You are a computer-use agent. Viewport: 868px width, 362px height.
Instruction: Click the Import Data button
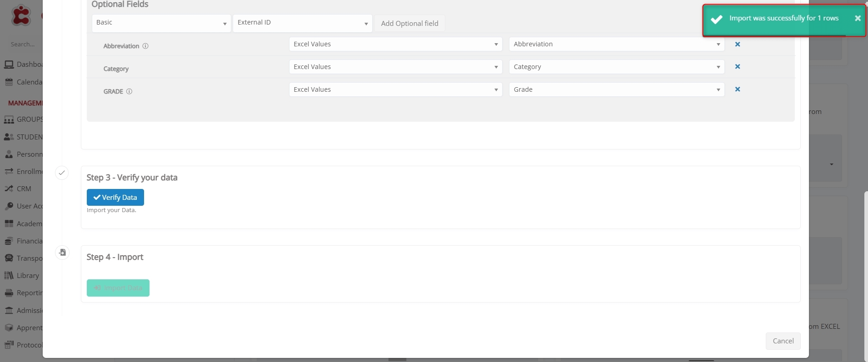pos(118,288)
